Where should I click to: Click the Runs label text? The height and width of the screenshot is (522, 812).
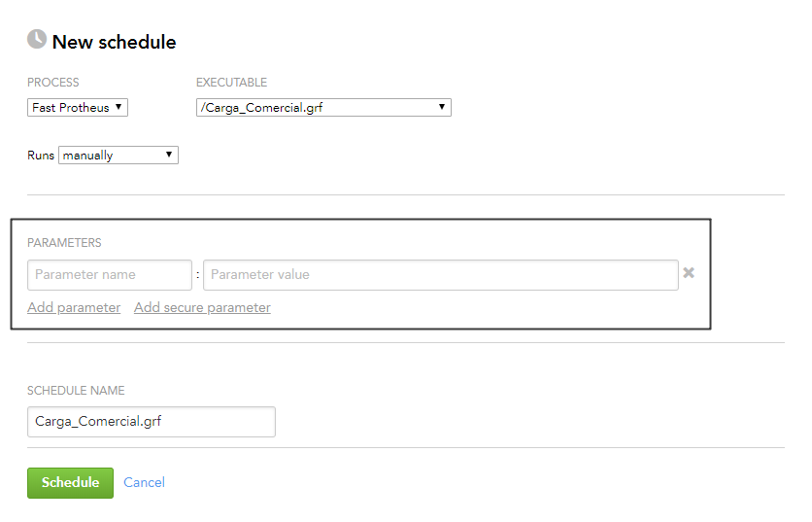(41, 155)
